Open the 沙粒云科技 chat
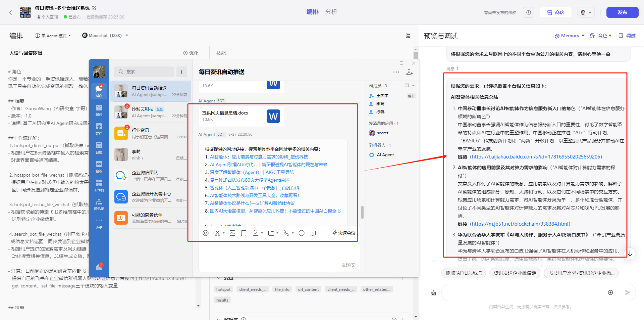The image size is (644, 320). pos(151,112)
